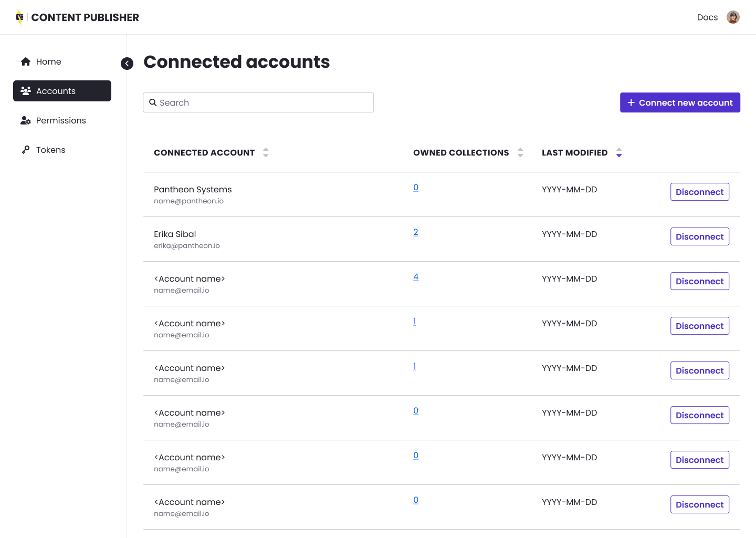Viewport: 756px width, 538px height.
Task: Sort by Owned Collections column
Action: click(x=520, y=152)
